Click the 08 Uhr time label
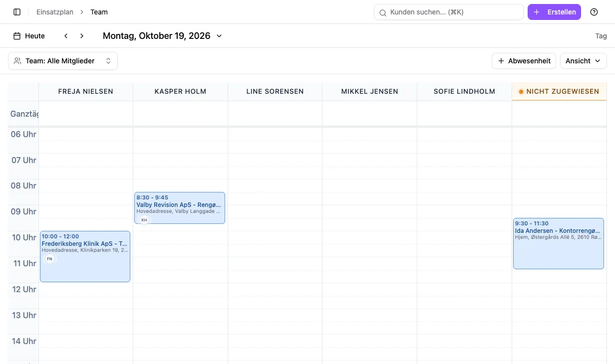The image size is (615, 364). [x=23, y=186]
